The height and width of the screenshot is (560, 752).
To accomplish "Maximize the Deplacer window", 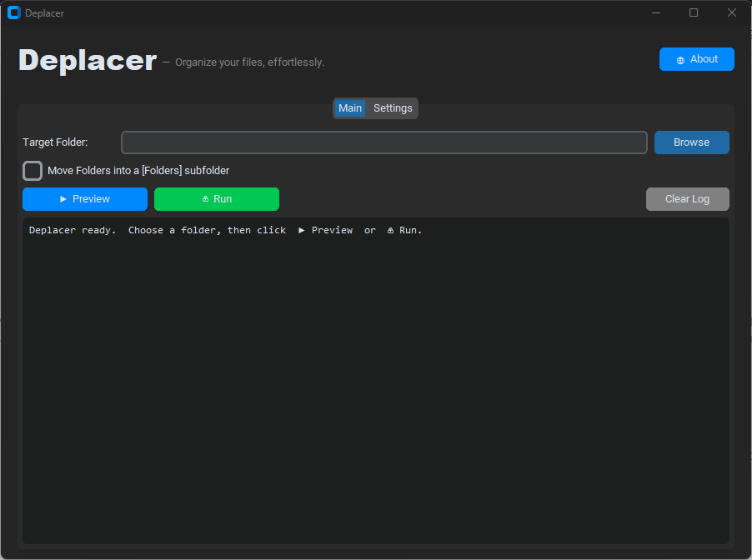I will point(694,13).
